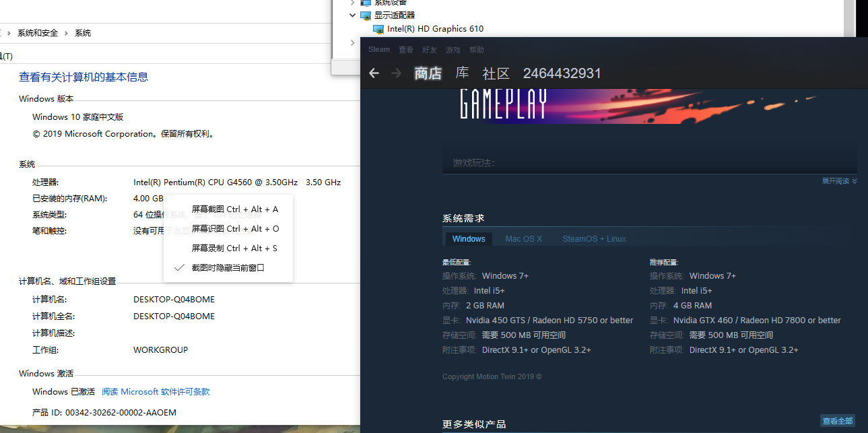The width and height of the screenshot is (868, 433).
Task: Choose 屏幕录制 Ctrl + Alt + S
Action: pos(228,248)
